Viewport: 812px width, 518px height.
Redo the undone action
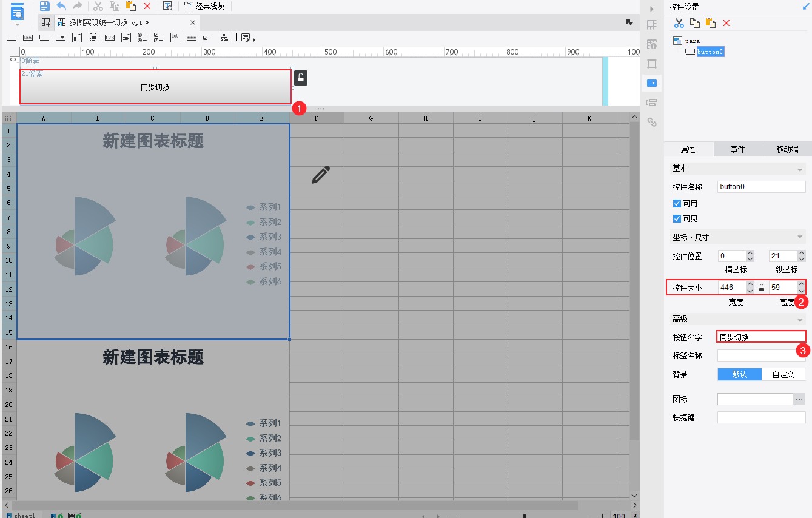click(77, 6)
